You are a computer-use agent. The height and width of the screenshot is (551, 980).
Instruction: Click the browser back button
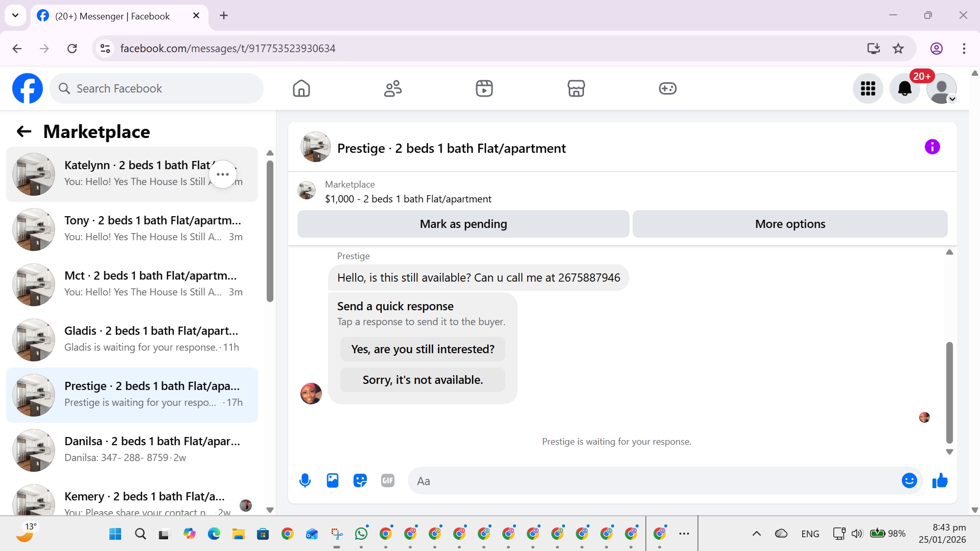[x=17, y=49]
